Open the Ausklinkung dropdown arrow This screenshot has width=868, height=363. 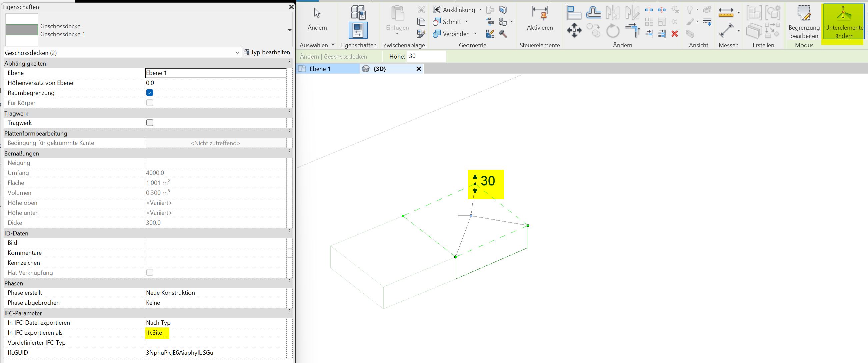(481, 10)
